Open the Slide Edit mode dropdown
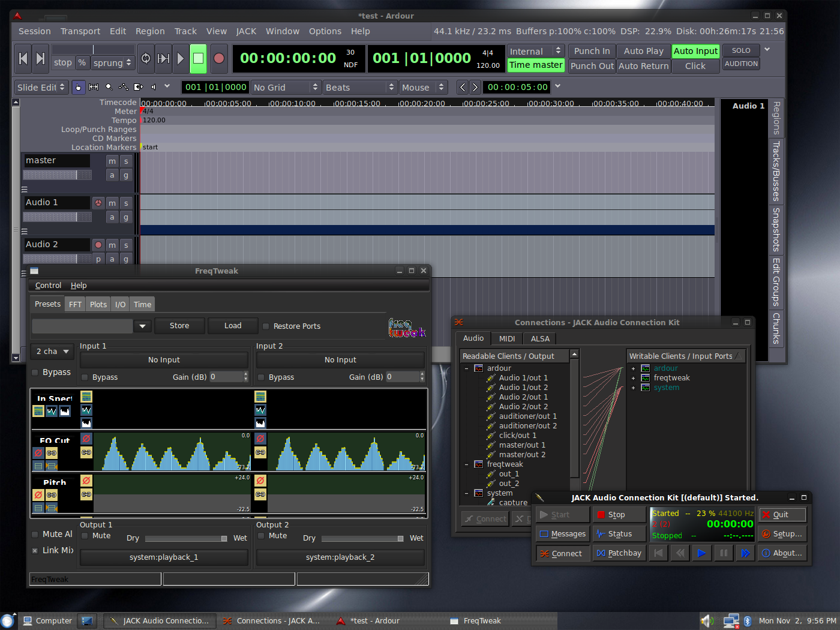840x630 pixels. coord(41,88)
